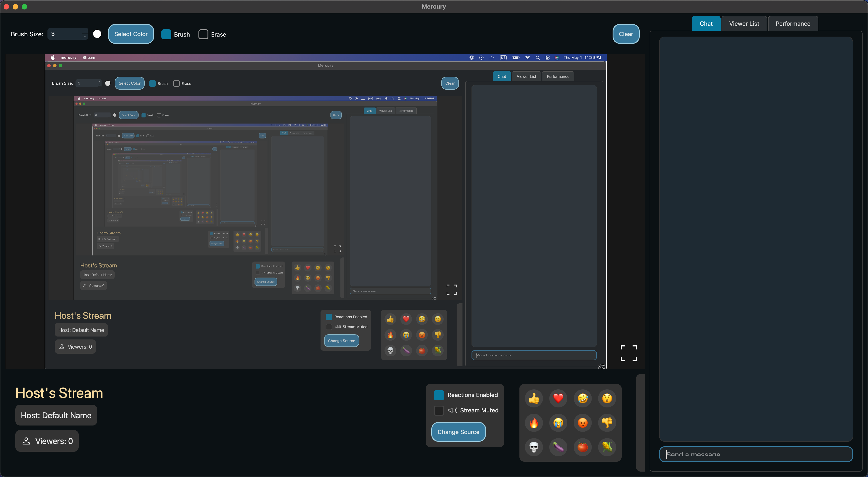This screenshot has width=868, height=477.
Task: Clear the drawing canvas
Action: 626,34
